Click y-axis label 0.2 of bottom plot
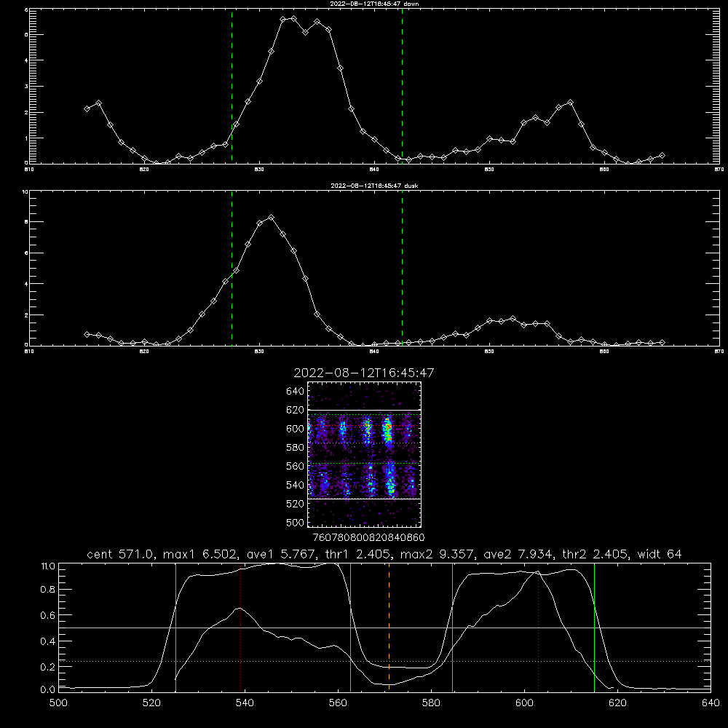Screen dimensions: 728x728 click(x=48, y=667)
